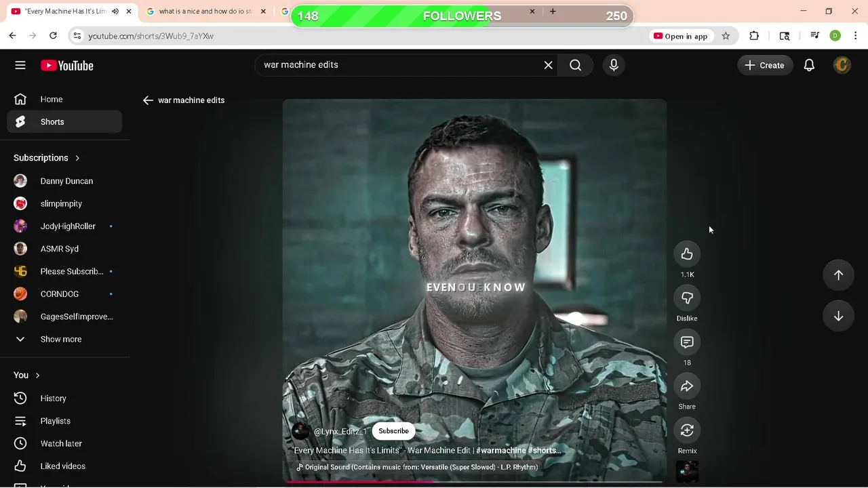
Task: Subscribe to @Lynx_Editz_1
Action: click(x=394, y=431)
